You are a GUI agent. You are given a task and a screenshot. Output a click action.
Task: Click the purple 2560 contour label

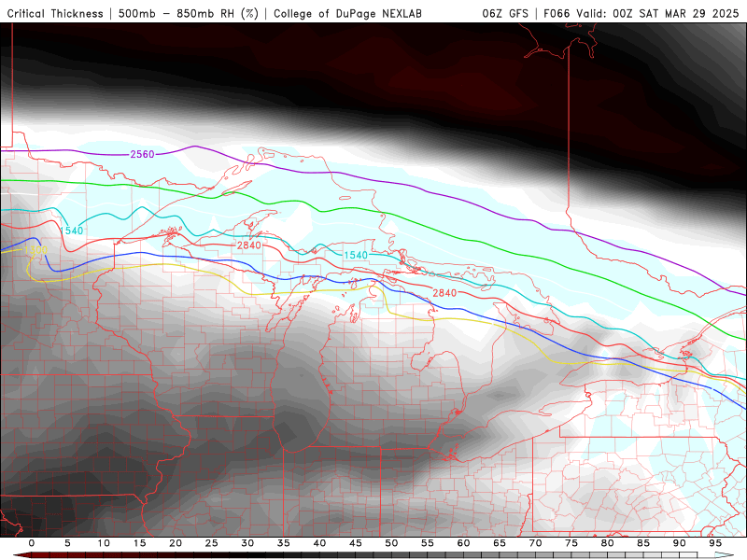point(143,154)
